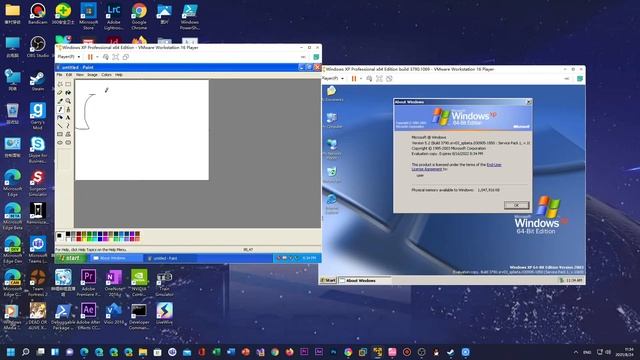Click the Paint canvas drawing area

142,130
